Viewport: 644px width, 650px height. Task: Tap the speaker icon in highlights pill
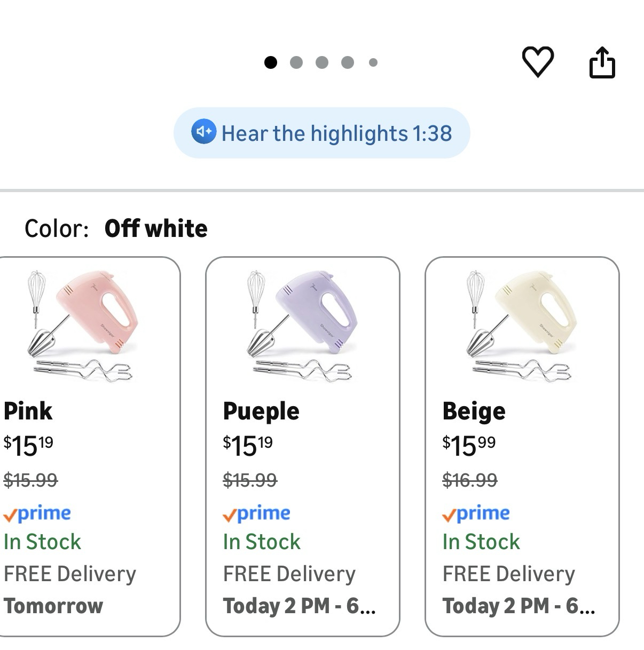[x=203, y=132]
